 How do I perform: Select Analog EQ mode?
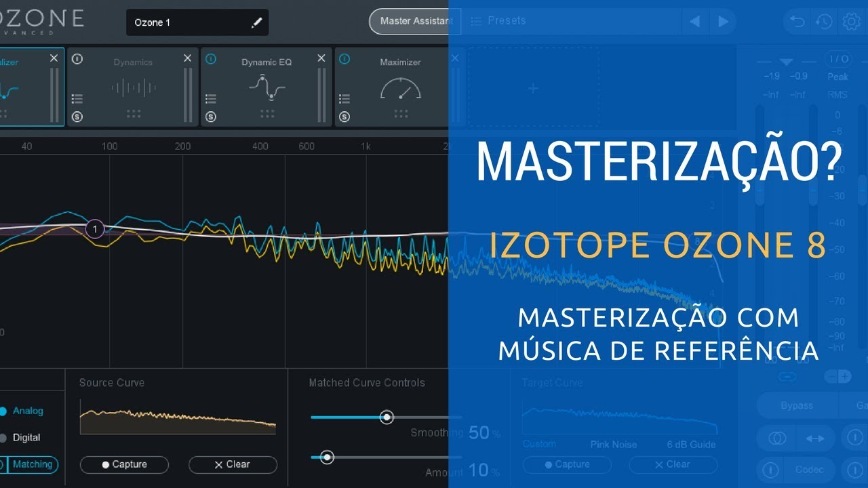coord(21,411)
